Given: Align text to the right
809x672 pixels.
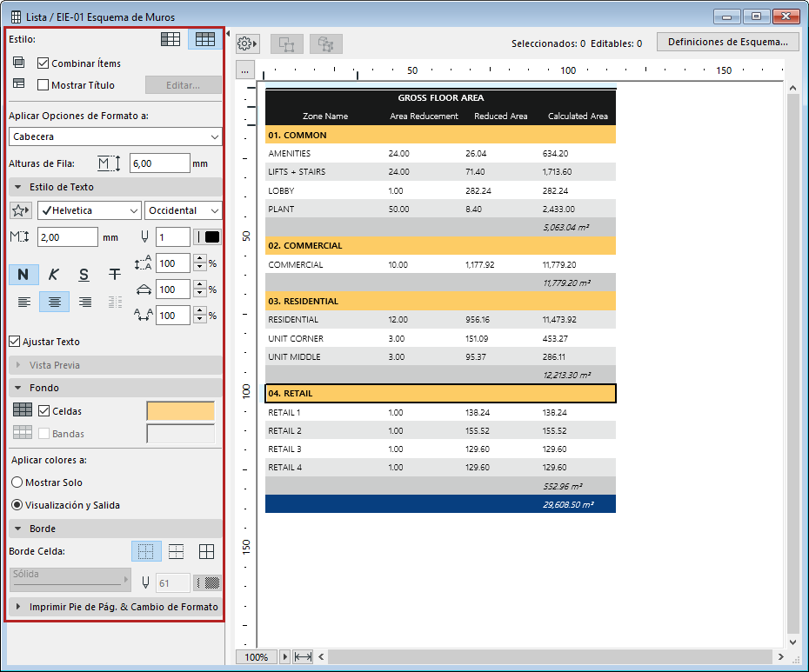Looking at the screenshot, I should (84, 302).
